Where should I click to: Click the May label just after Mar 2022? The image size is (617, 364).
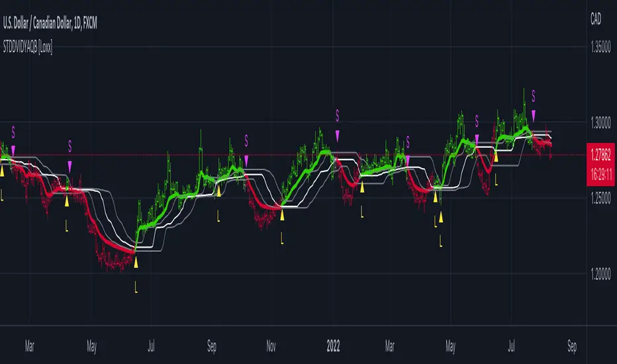[x=451, y=347]
